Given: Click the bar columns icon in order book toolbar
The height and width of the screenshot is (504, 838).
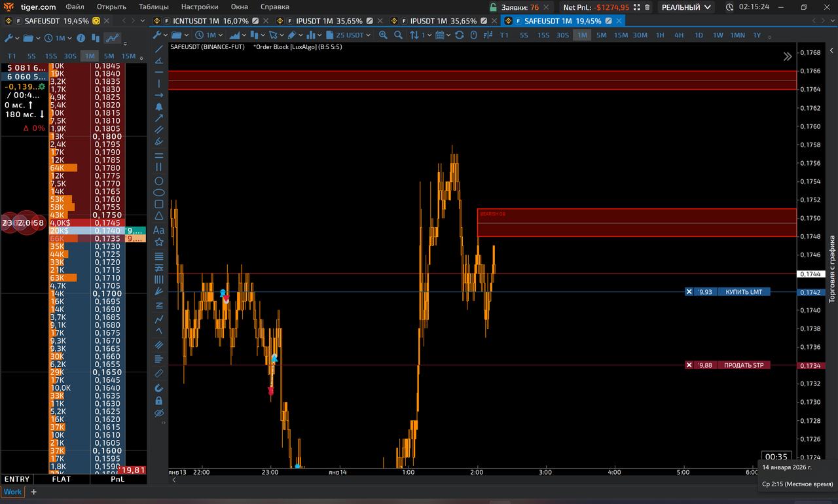Looking at the screenshot, I should 96,39.
